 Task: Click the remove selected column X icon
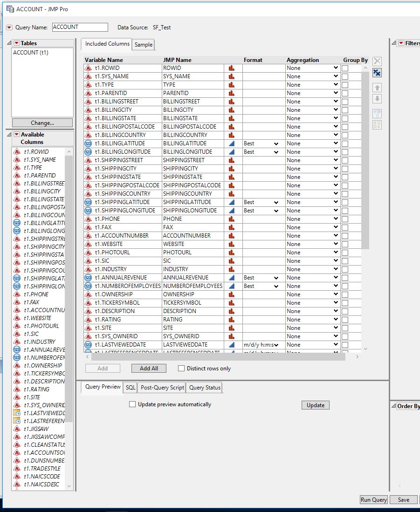click(x=377, y=61)
